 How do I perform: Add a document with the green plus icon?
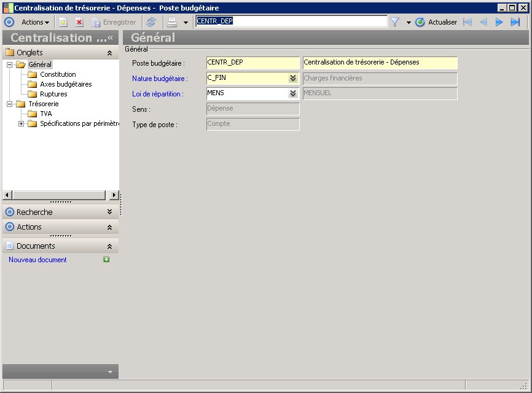[106, 259]
